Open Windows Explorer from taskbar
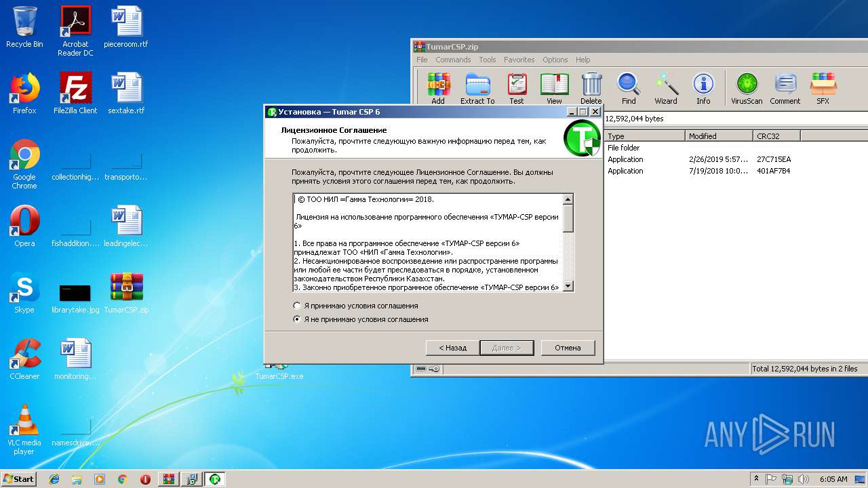 pyautogui.click(x=77, y=479)
